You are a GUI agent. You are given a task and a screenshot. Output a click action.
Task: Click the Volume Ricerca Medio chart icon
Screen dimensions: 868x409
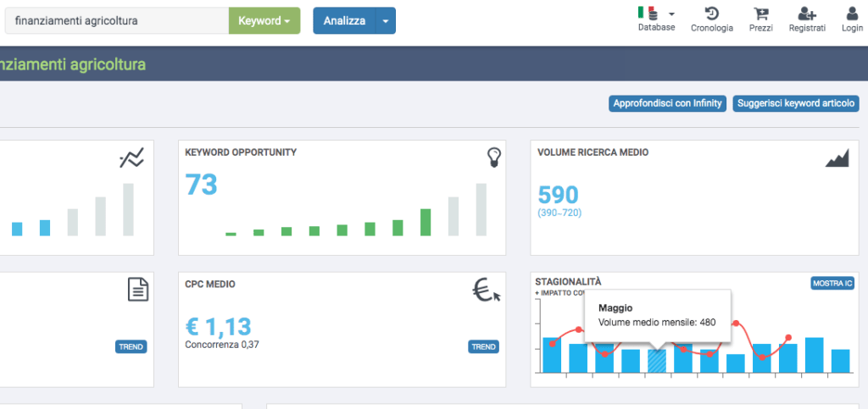coord(837,158)
